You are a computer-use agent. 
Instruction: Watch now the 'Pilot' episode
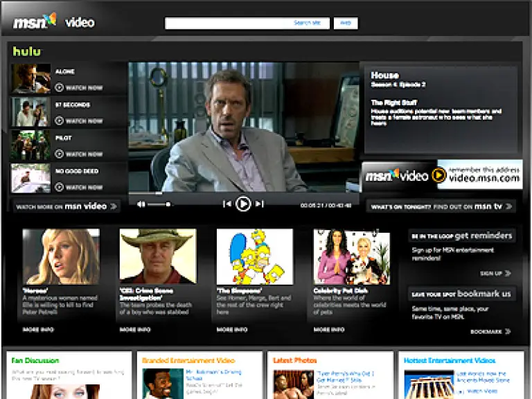pyautogui.click(x=79, y=154)
